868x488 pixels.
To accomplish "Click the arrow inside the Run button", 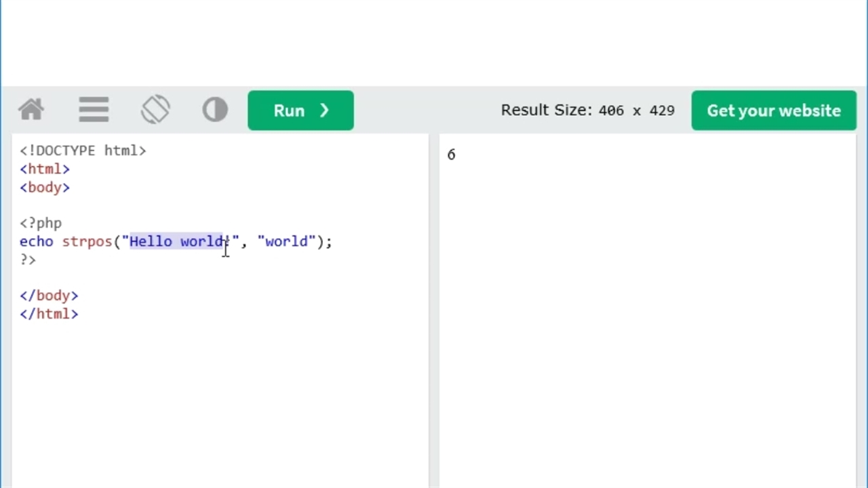I will pos(324,110).
